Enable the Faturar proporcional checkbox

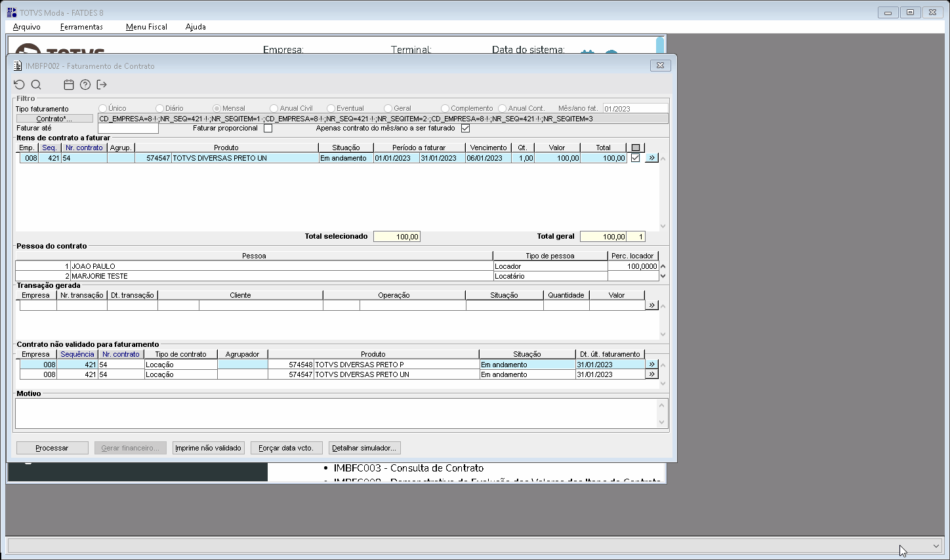(x=268, y=129)
